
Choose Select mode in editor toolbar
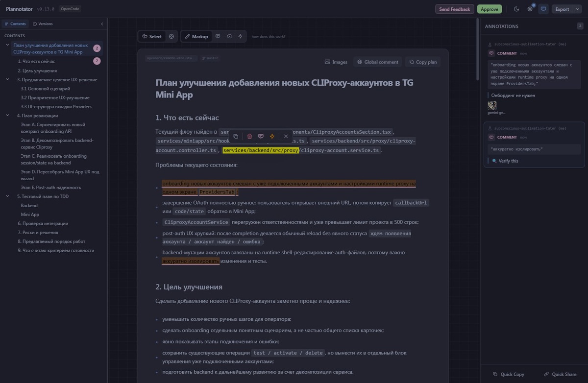[152, 36]
